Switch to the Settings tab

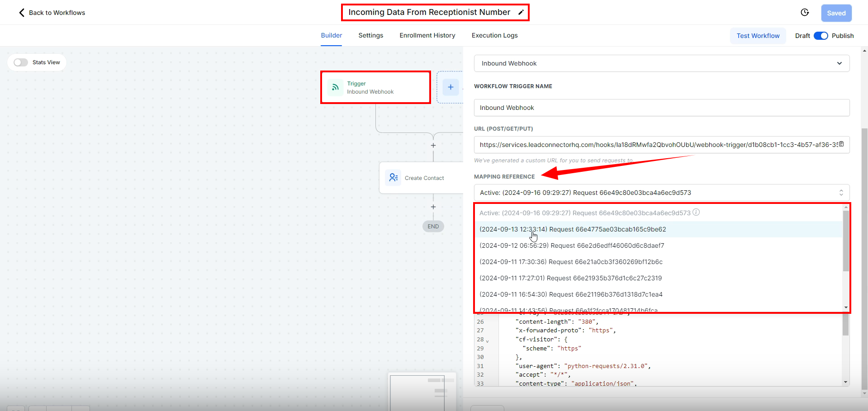(x=370, y=35)
